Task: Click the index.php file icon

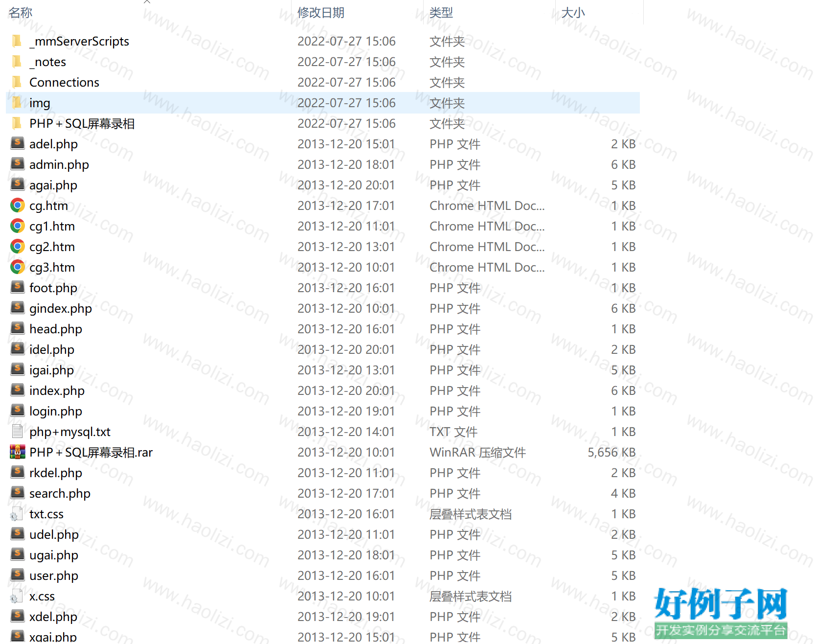Action: tap(18, 390)
